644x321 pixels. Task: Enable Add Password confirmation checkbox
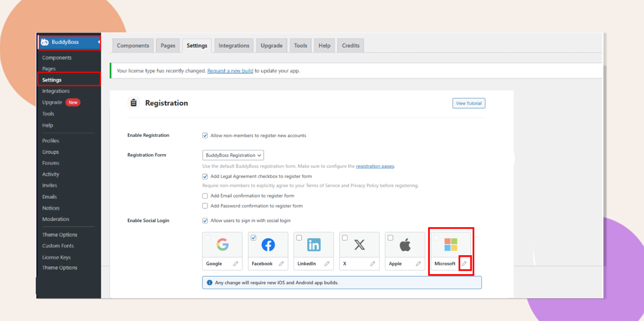205,206
